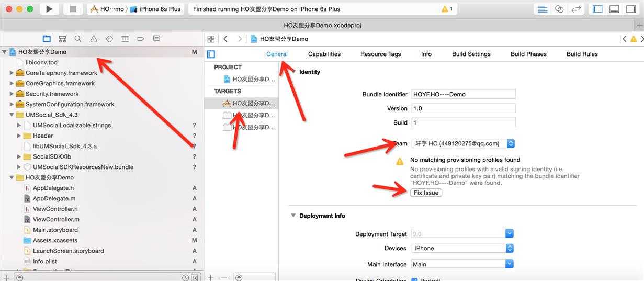Open the Deployment Target combo box

(462, 234)
